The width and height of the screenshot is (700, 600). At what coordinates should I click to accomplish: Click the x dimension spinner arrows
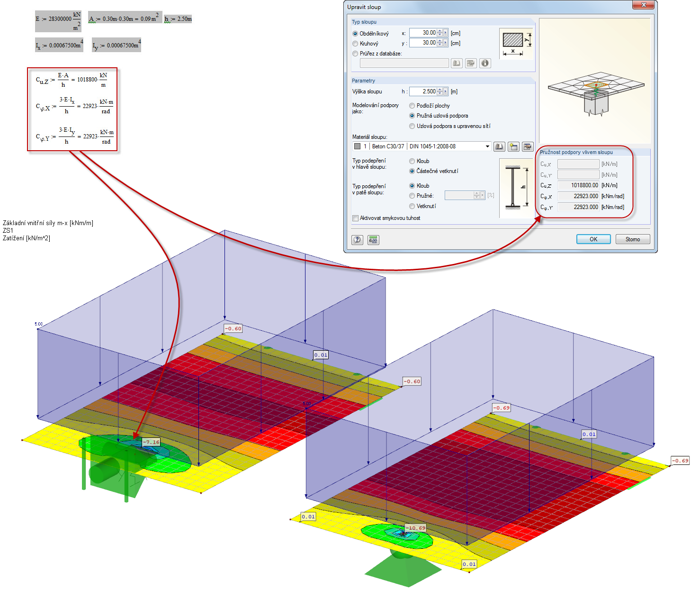pos(440,33)
